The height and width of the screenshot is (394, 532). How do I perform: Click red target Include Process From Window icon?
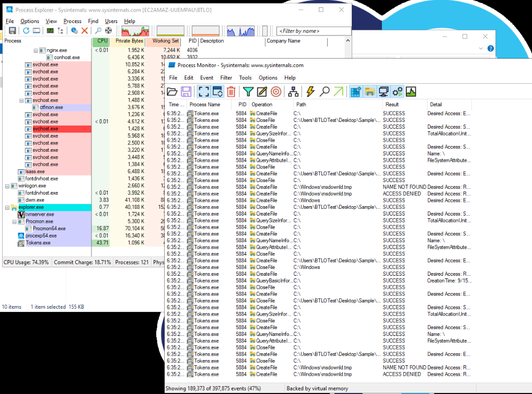[276, 92]
